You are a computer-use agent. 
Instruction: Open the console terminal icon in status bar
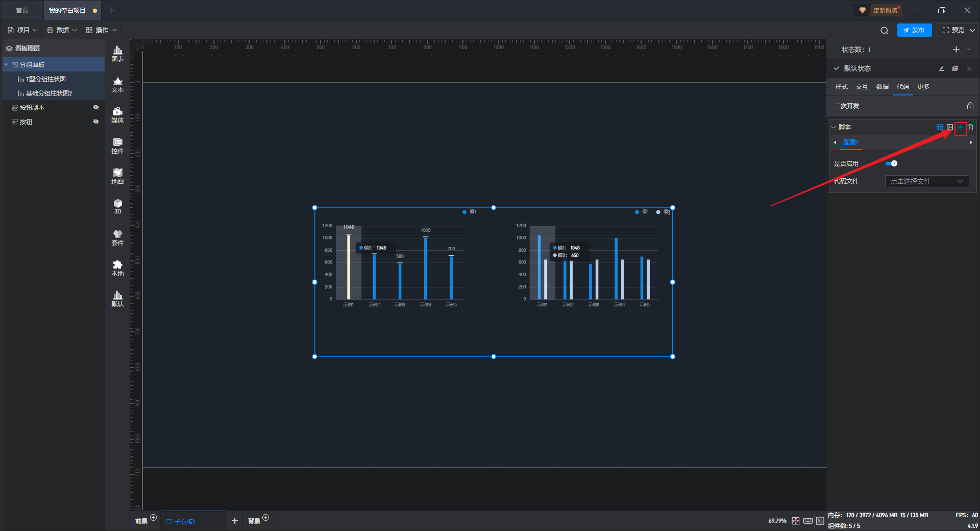820,521
